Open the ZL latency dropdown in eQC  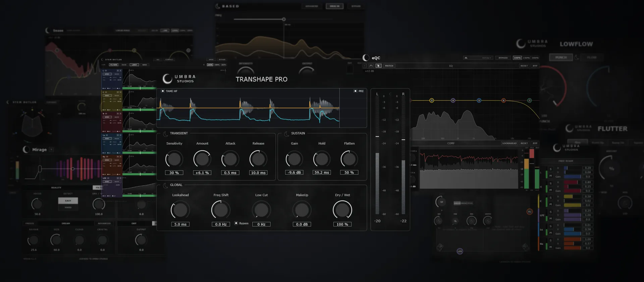[x=478, y=58]
